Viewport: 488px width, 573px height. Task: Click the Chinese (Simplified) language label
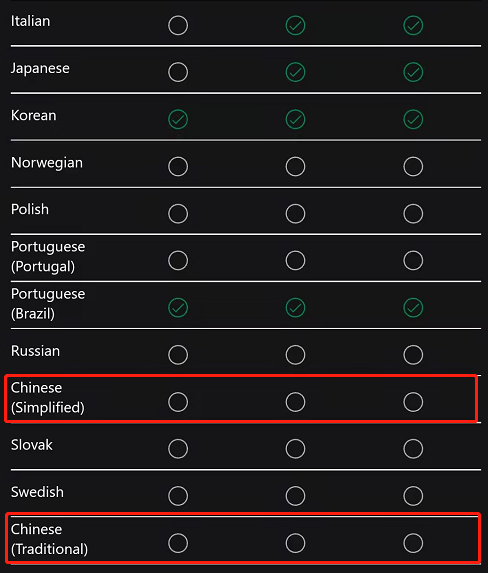pos(48,398)
